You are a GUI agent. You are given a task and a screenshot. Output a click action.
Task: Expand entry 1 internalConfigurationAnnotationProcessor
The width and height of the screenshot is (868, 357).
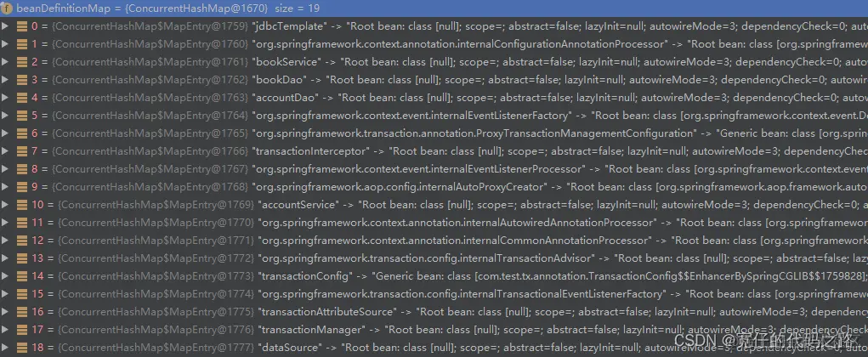coord(5,43)
